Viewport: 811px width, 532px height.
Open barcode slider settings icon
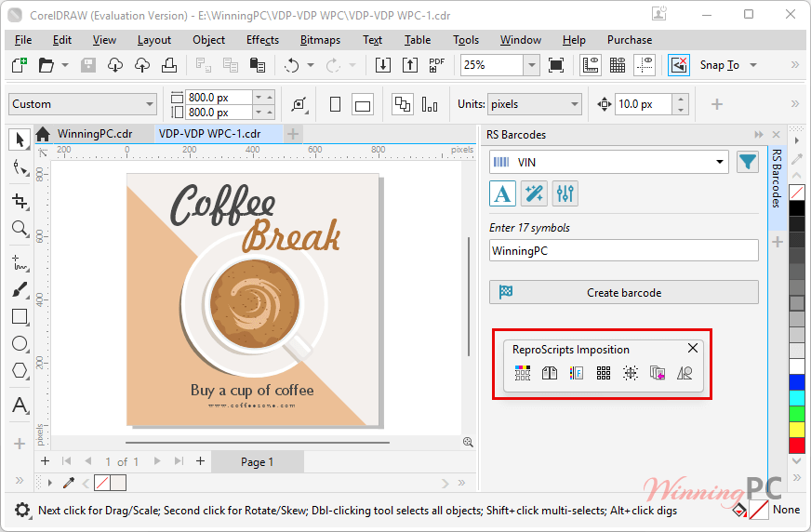tap(565, 193)
